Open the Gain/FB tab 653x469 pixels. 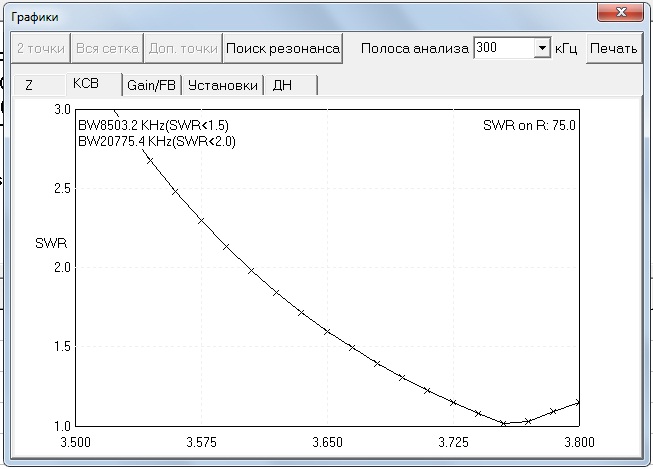151,86
